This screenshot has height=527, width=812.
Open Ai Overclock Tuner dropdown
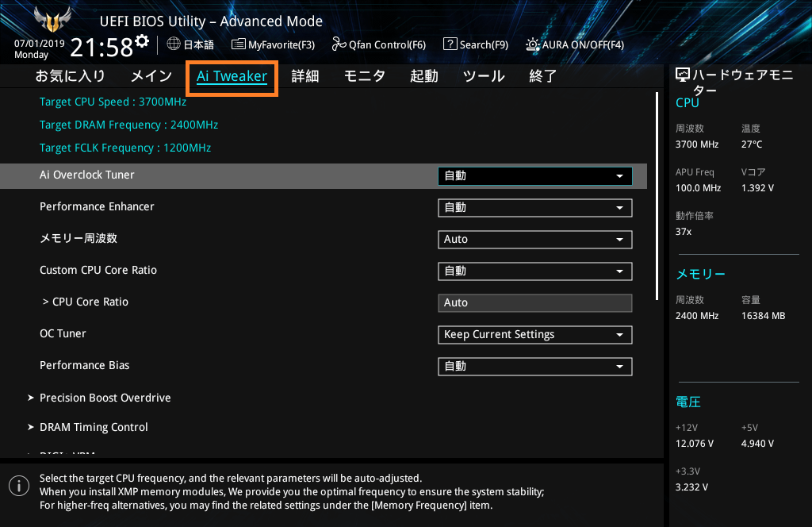coord(534,175)
